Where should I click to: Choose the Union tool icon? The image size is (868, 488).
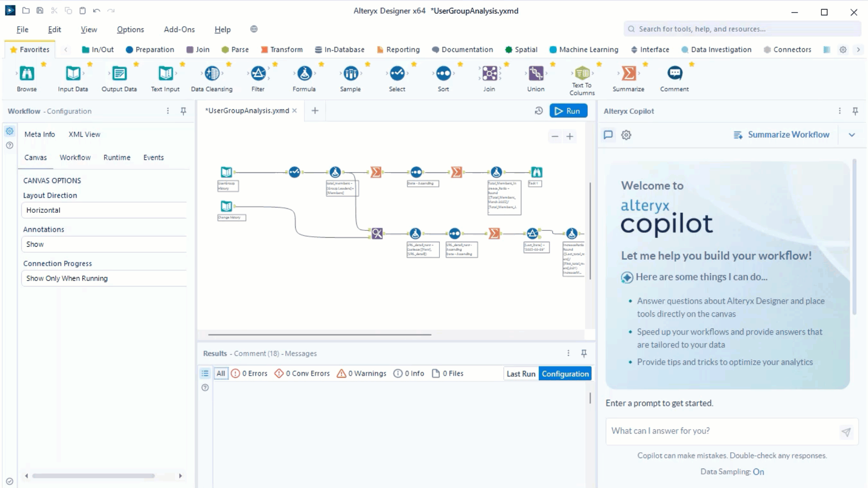[x=536, y=73]
